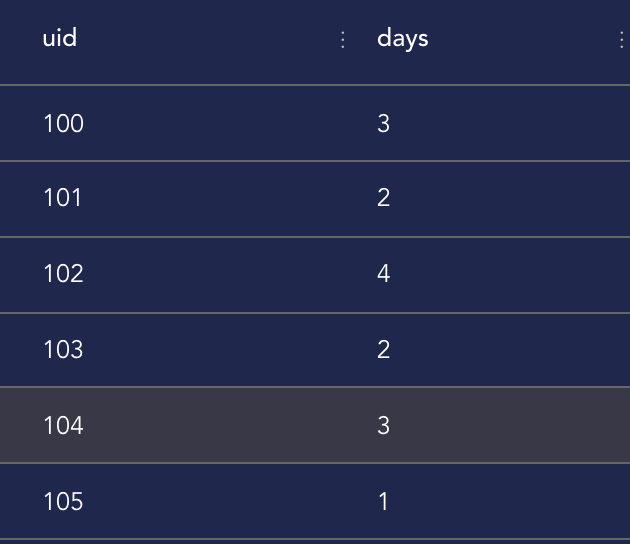The image size is (630, 544).
Task: Select the cell with uid 103
Action: point(64,350)
